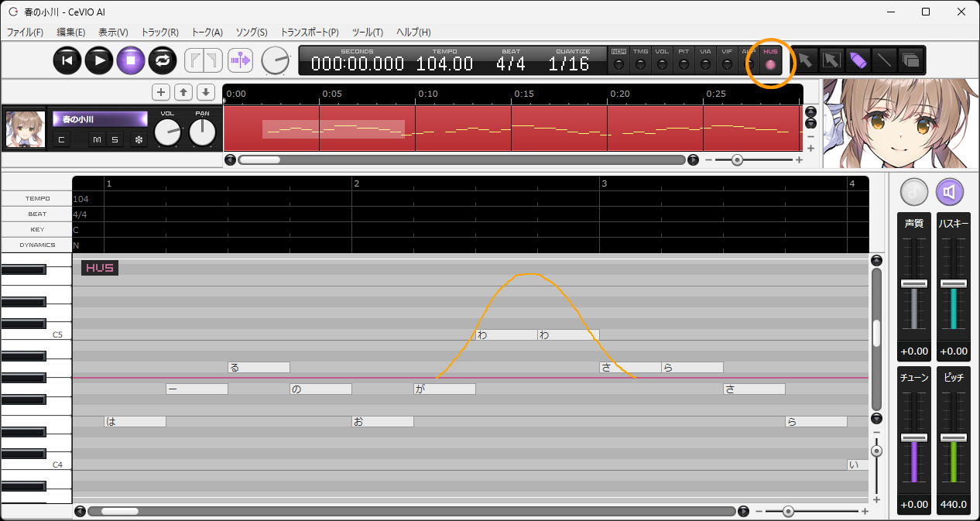The width and height of the screenshot is (980, 521).
Task: Open the BEAT 4/4 setting
Action: coord(510,60)
